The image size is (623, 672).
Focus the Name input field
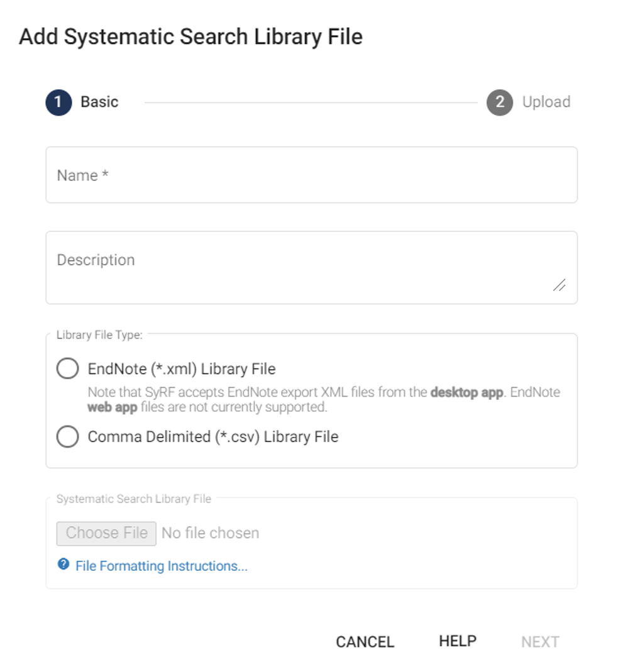312,175
